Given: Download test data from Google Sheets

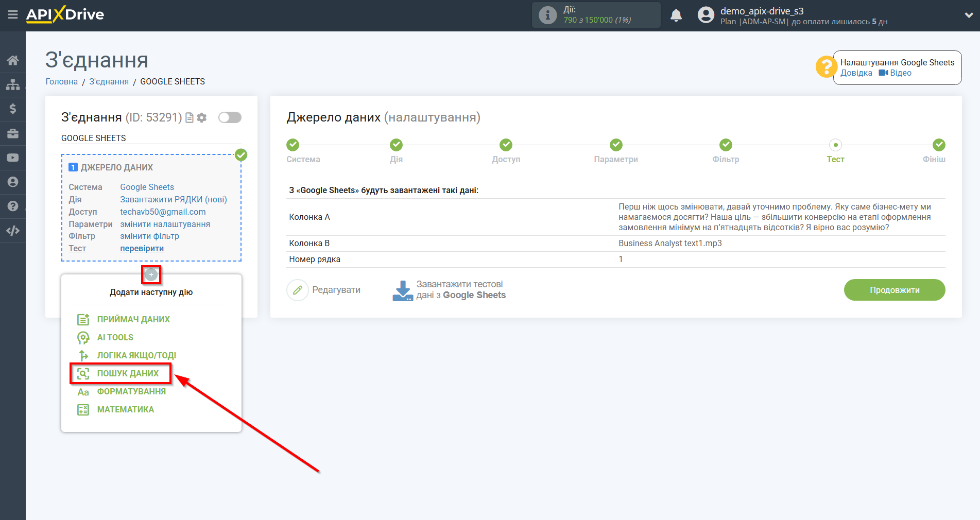Looking at the screenshot, I should pos(449,290).
